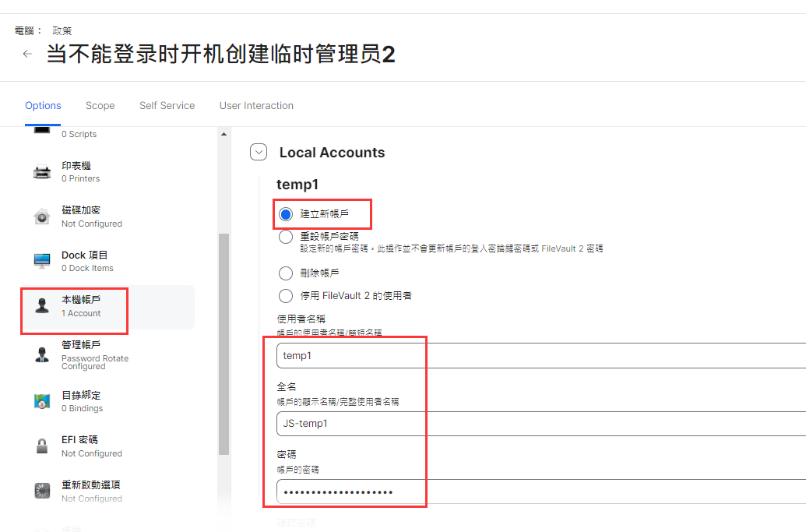The width and height of the screenshot is (806, 532).
Task: Open the Self Service tab
Action: (167, 106)
